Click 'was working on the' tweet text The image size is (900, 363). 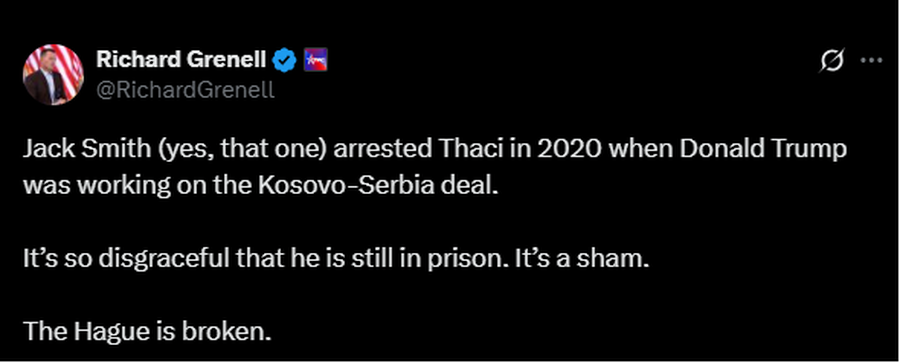point(136,188)
